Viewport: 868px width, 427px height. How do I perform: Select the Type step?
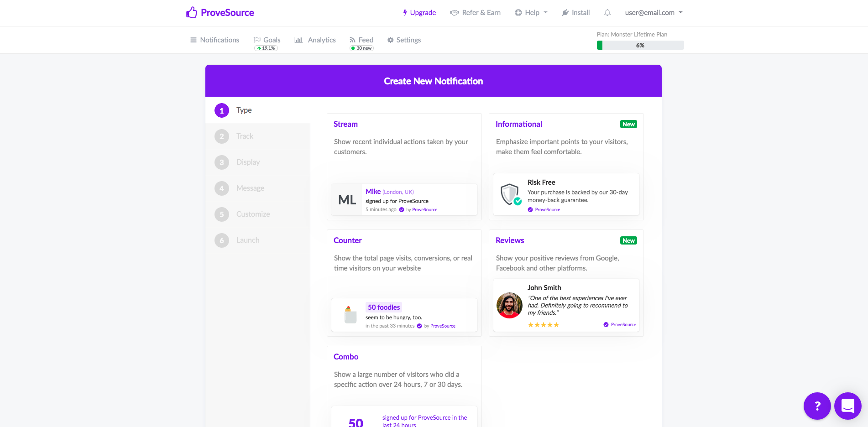258,110
